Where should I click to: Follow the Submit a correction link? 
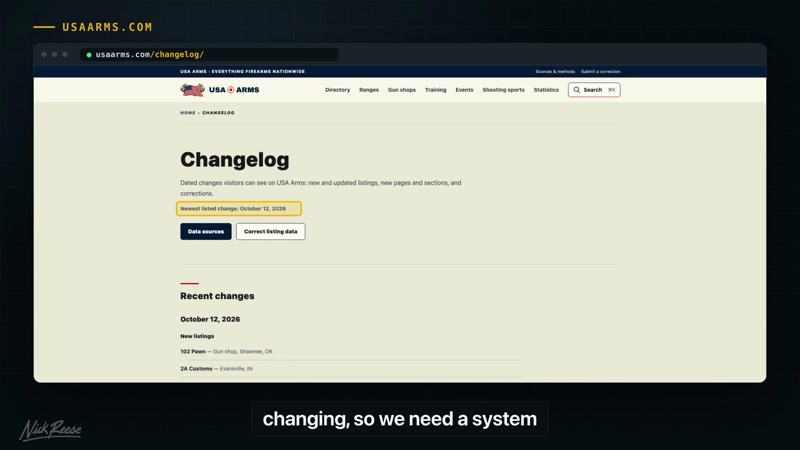pyautogui.click(x=601, y=71)
